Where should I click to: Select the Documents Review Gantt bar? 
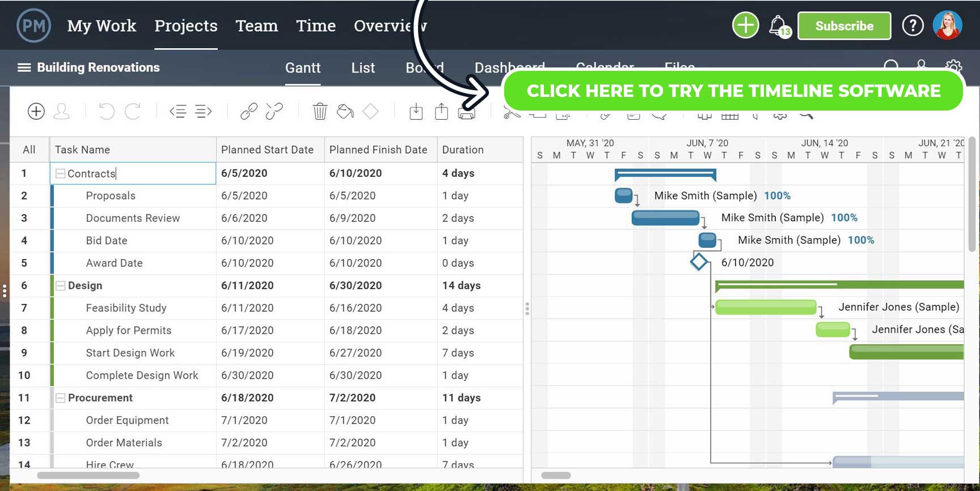(665, 218)
